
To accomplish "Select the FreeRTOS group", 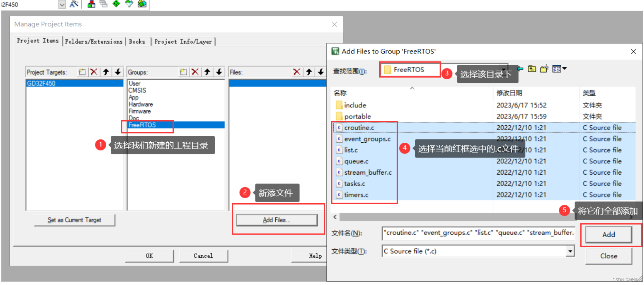I will [176, 125].
